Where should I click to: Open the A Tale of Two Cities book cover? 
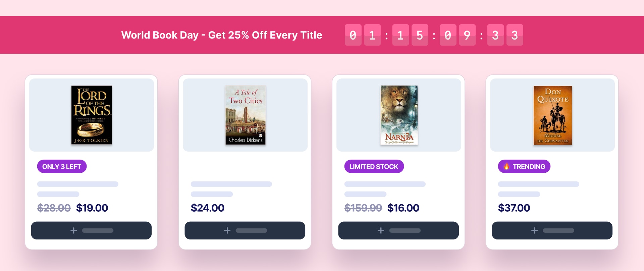pos(245,115)
